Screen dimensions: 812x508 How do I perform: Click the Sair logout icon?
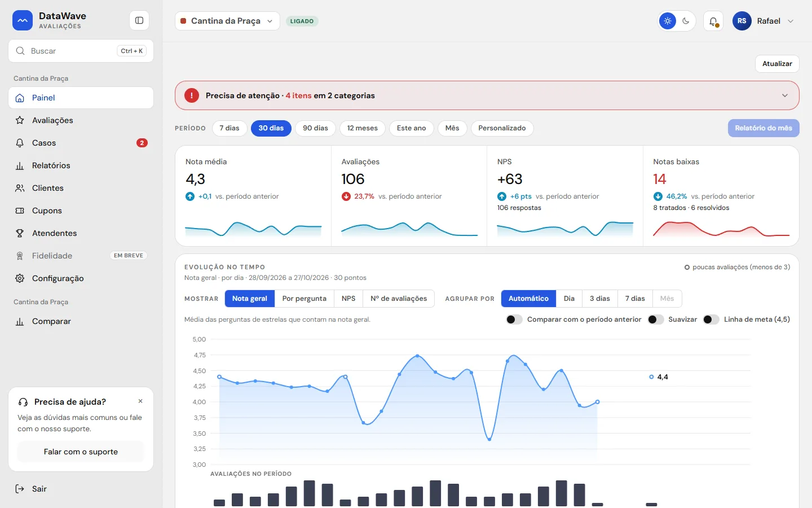[x=20, y=489]
